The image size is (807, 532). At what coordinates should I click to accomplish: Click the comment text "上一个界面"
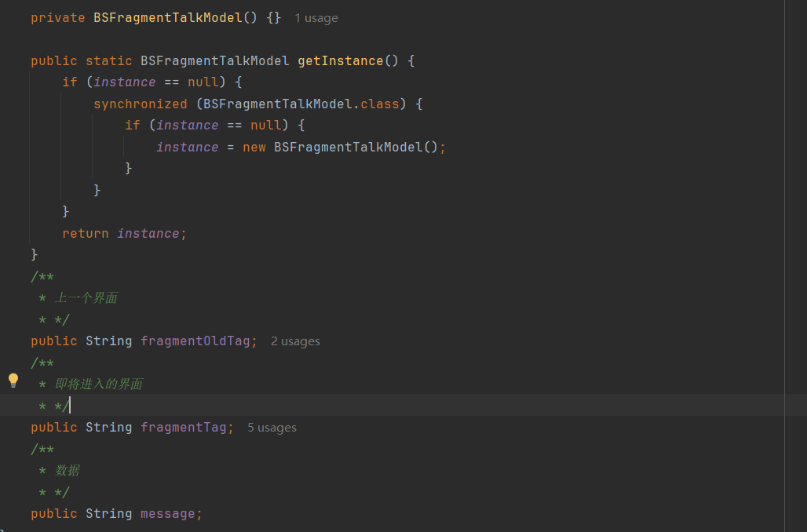pos(86,298)
